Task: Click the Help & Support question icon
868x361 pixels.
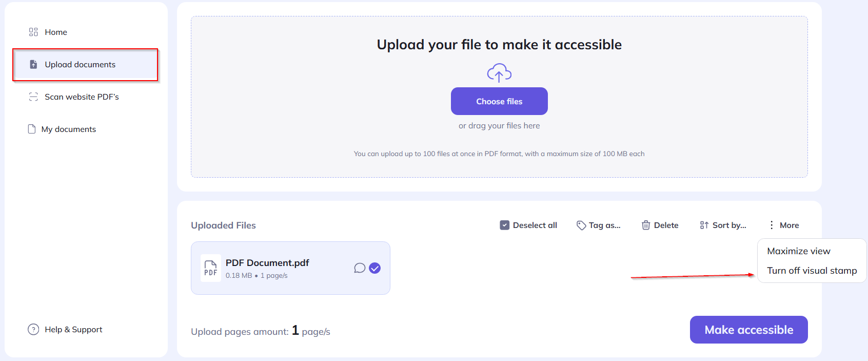Action: pos(33,329)
